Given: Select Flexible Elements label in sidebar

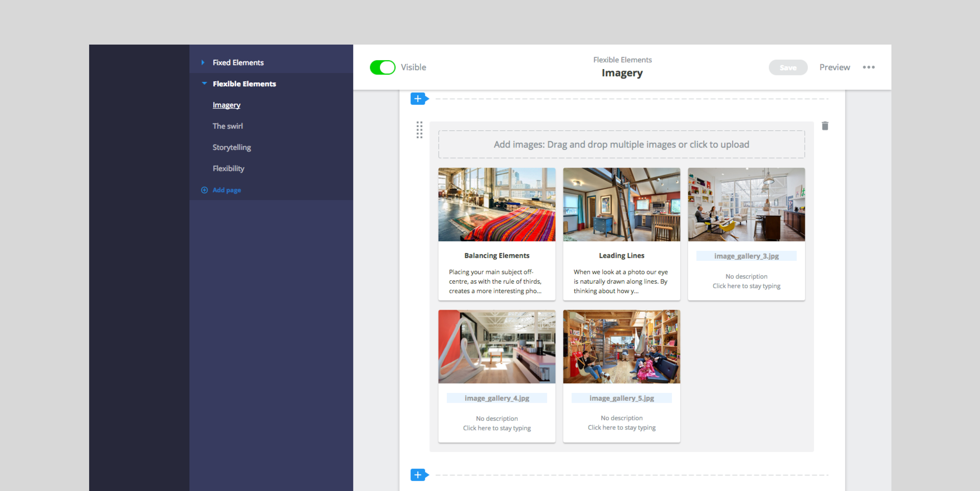Looking at the screenshot, I should [x=244, y=84].
